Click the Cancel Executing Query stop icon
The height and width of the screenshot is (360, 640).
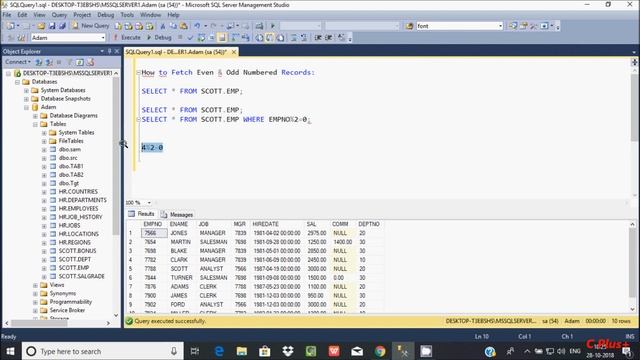pos(180,38)
